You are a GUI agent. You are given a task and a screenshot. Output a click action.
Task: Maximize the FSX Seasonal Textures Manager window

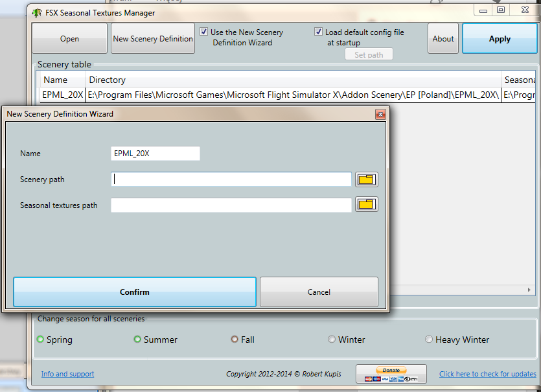click(x=501, y=10)
